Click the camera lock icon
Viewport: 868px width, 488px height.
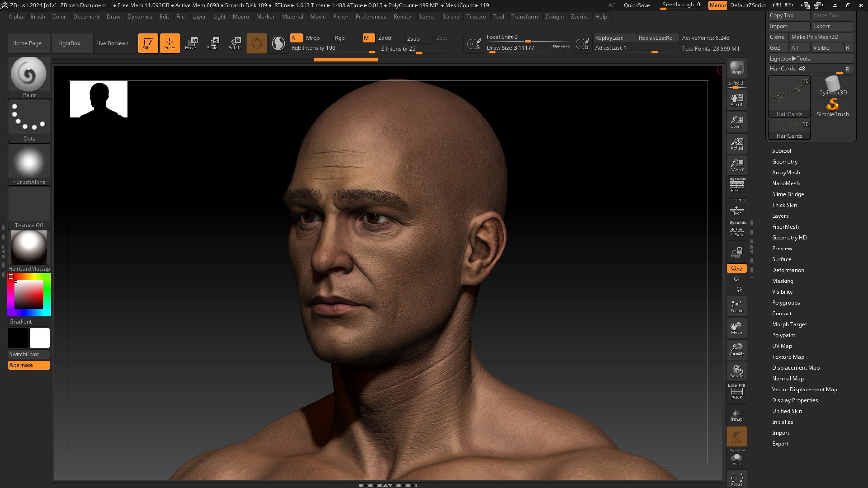click(737, 252)
